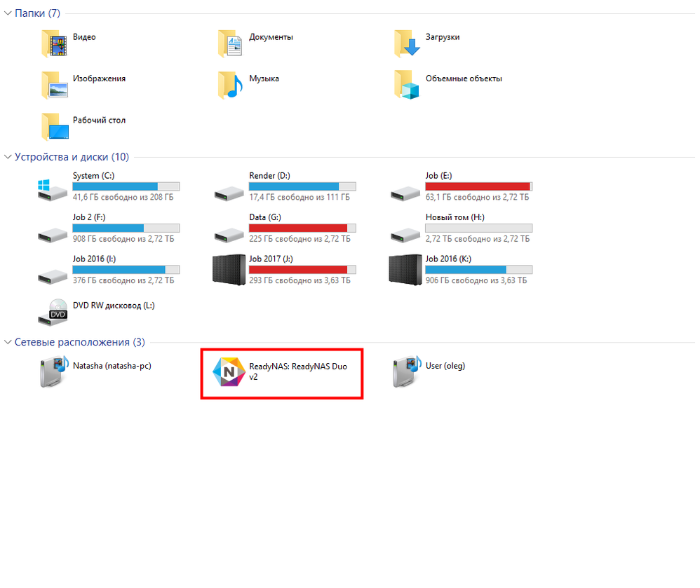
Task: Select the Job 2016 (I:) drive icon
Action: point(52,277)
